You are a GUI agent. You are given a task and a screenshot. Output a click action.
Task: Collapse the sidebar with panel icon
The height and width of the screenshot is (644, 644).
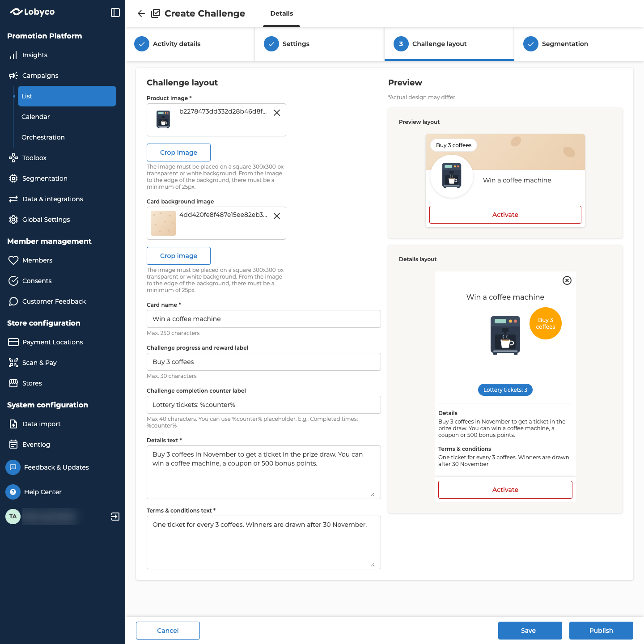click(115, 13)
